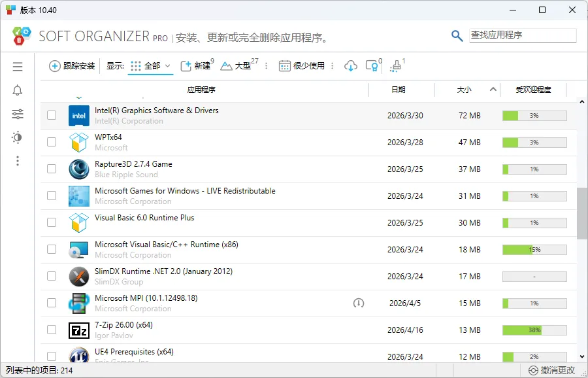Open the filter settings sliders icon in sidebar
This screenshot has height=378, width=588.
[17, 114]
